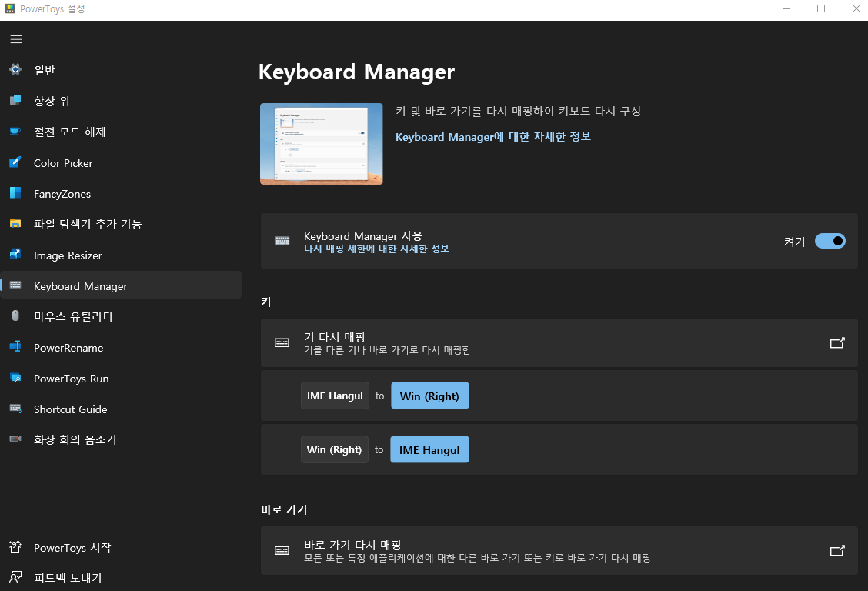Click the 항상 위 sidebar icon
Image resolution: width=868 pixels, height=591 pixels.
click(15, 100)
